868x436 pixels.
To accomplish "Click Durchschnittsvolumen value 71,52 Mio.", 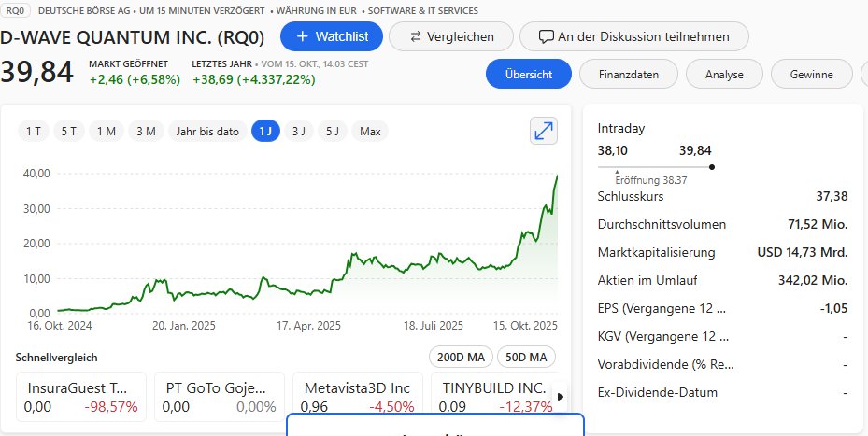I will [x=818, y=224].
